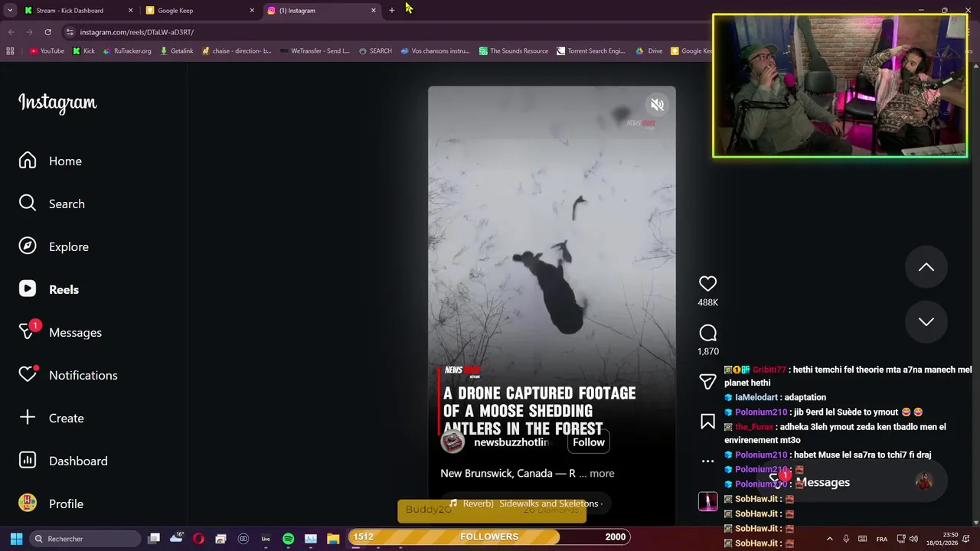
Task: Follow the newsbuzzhotline account
Action: coord(589,442)
